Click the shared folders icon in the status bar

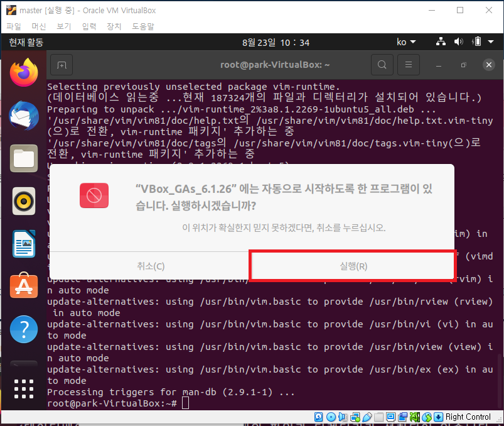point(379,417)
